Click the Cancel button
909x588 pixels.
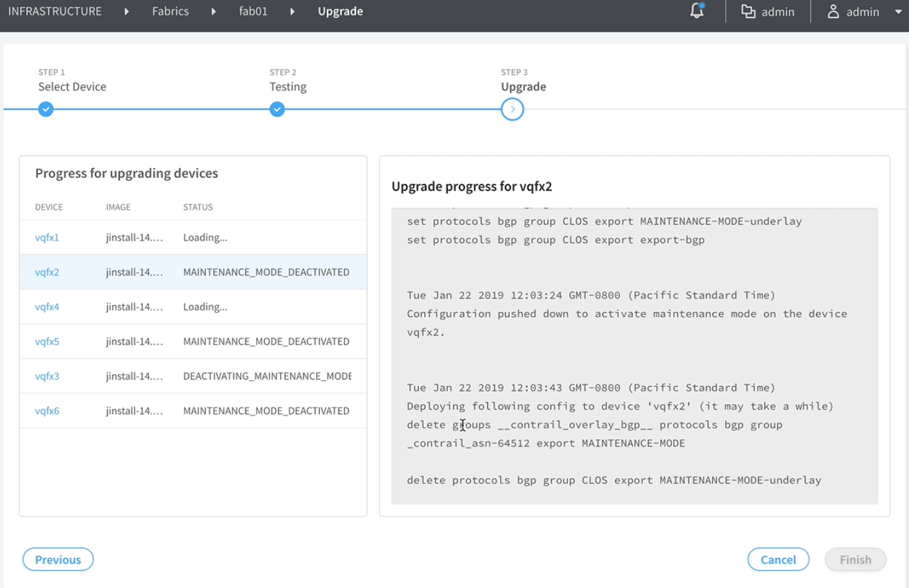point(778,559)
